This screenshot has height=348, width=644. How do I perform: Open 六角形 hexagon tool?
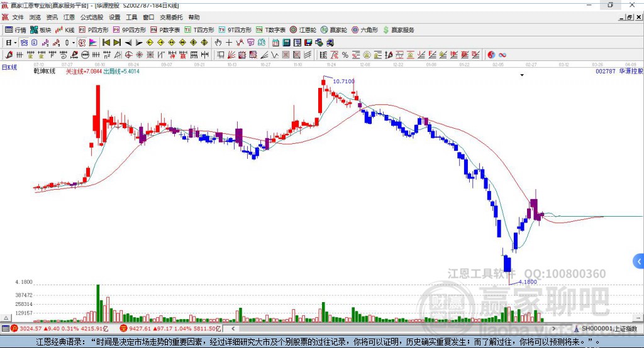[x=365, y=30]
